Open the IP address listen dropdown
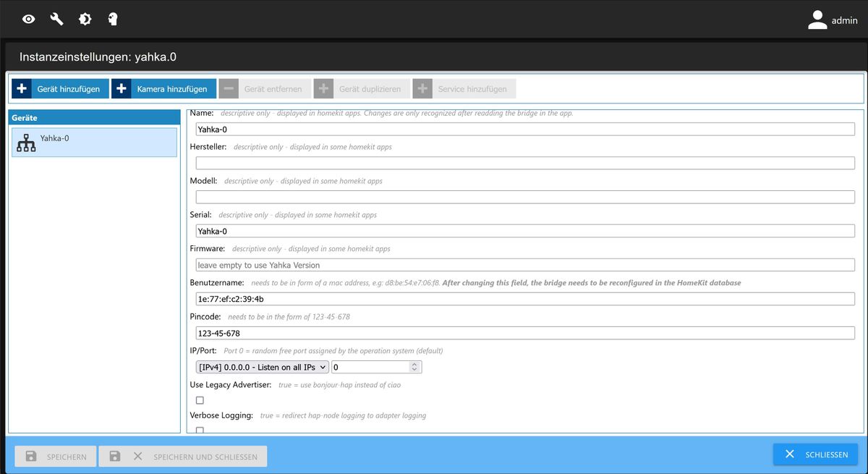 263,367
